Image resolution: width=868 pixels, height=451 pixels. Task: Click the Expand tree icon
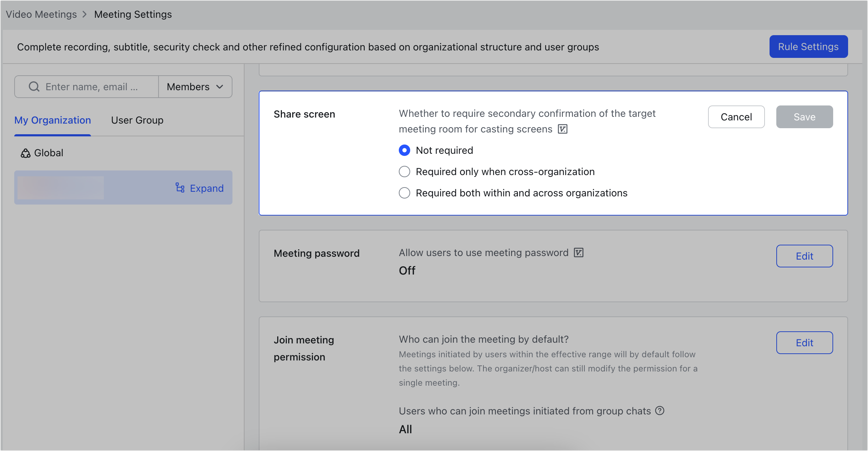[x=180, y=188]
